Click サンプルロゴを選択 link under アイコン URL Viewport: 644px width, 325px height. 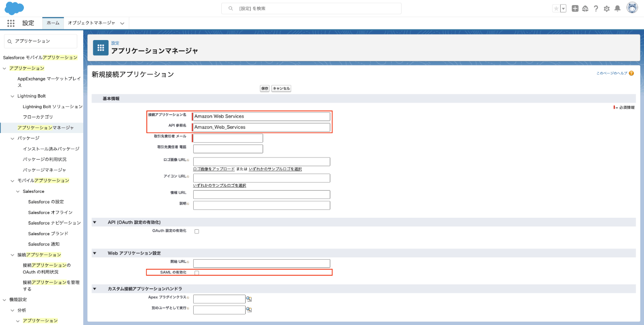pos(219,186)
